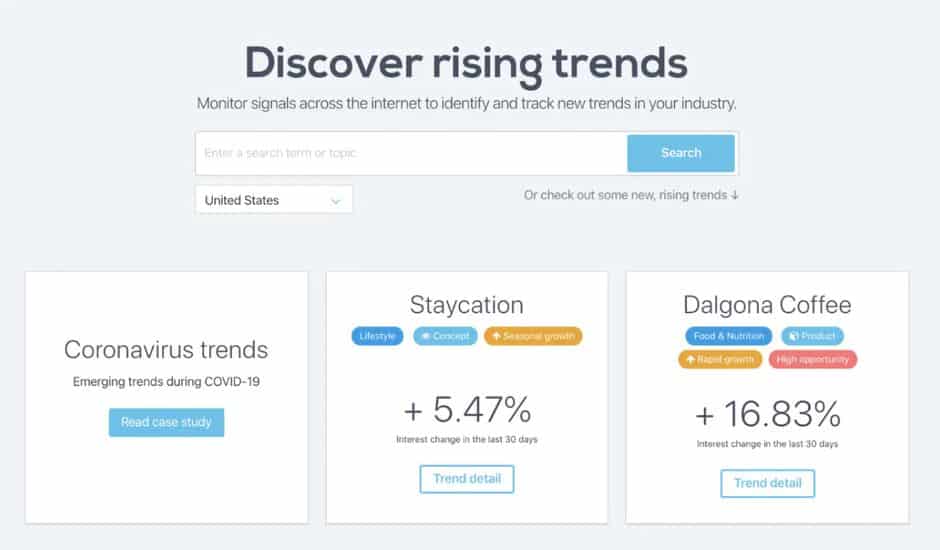Click the Staycation trend title

pyautogui.click(x=466, y=305)
